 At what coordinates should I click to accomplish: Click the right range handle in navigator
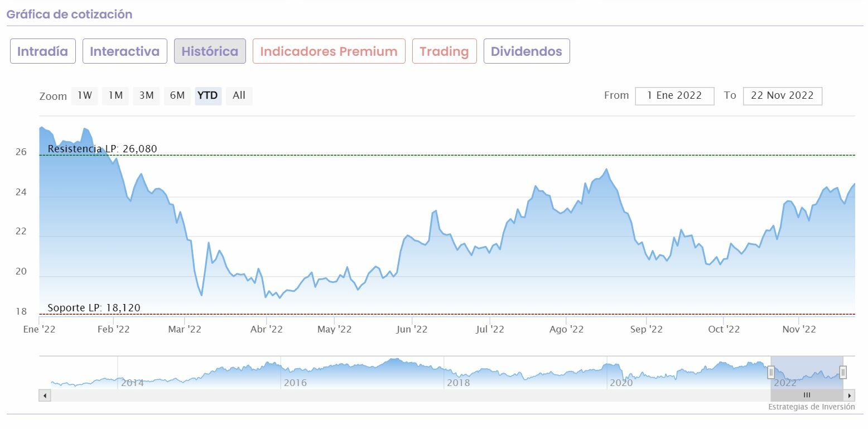coord(843,372)
